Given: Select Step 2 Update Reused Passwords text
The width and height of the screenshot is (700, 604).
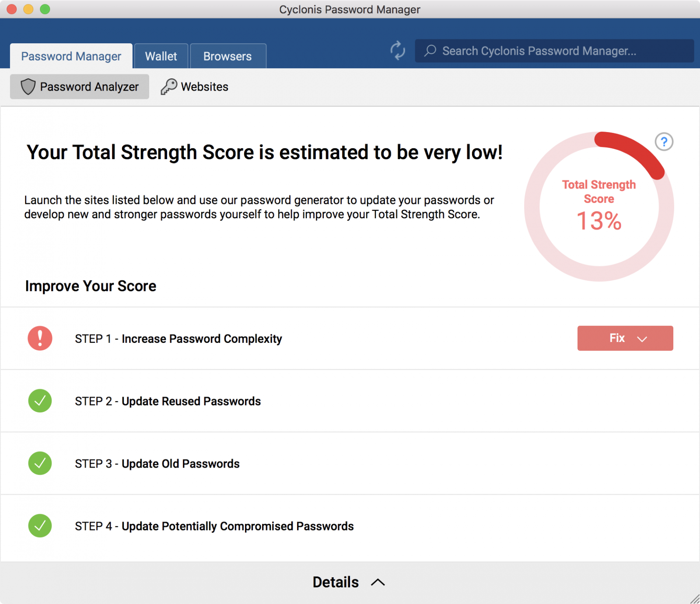Looking at the screenshot, I should (168, 401).
